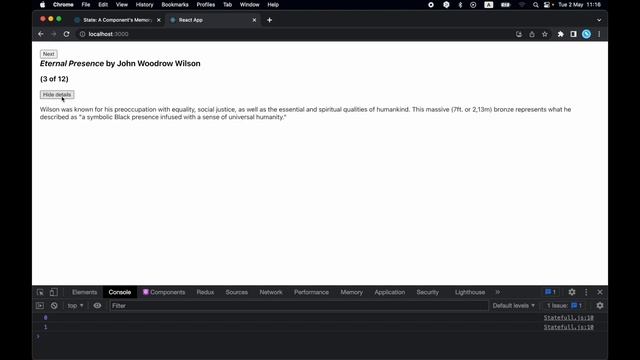Open the Chrome extensions puzzle icon

pos(560,34)
